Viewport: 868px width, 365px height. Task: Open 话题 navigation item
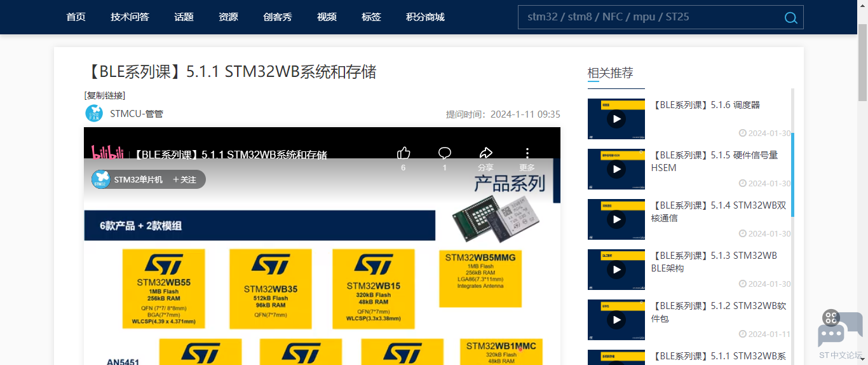click(184, 17)
